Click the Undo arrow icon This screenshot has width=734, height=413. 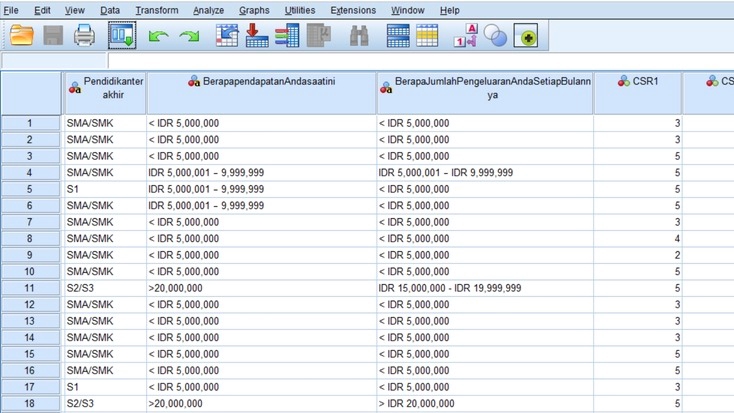tap(158, 36)
